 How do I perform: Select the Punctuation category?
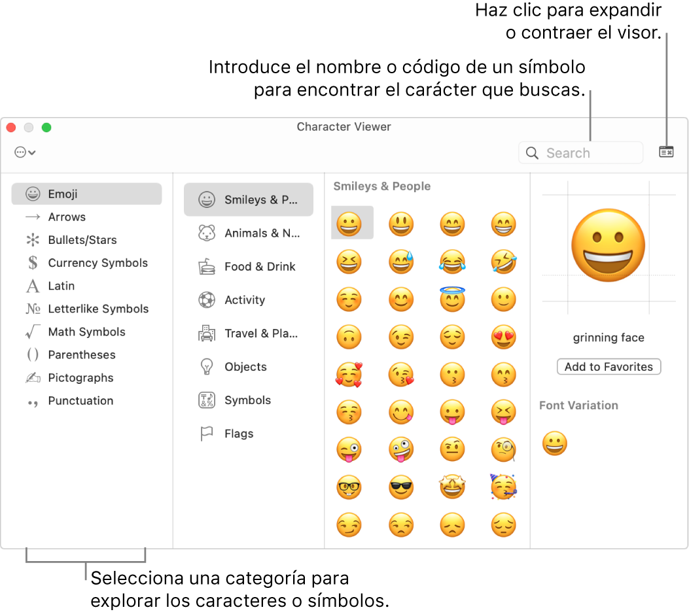[86, 400]
